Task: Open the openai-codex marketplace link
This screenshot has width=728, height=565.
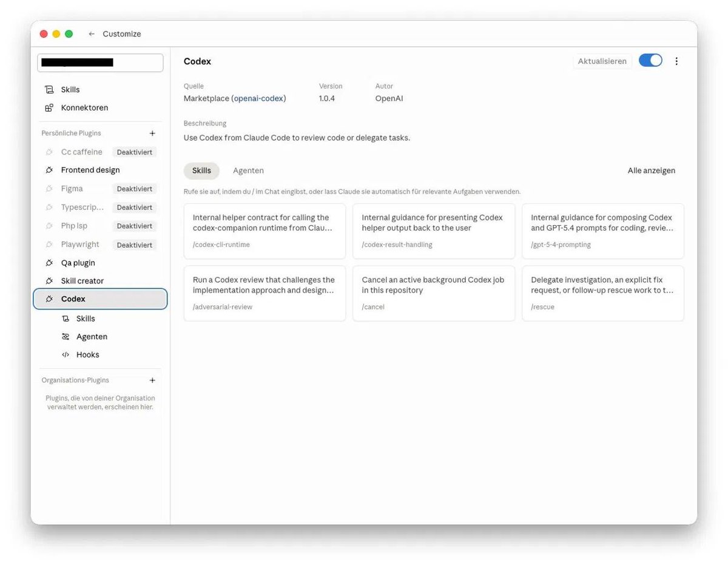Action: click(260, 98)
